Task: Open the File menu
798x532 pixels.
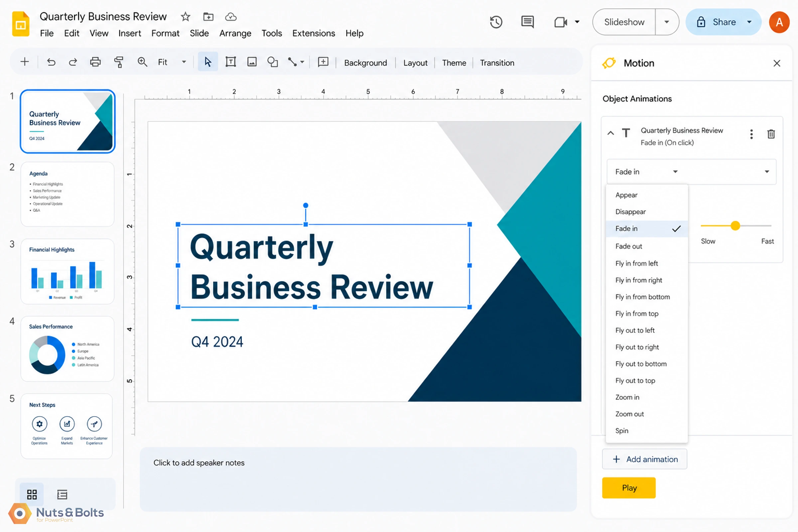Action: click(x=47, y=33)
